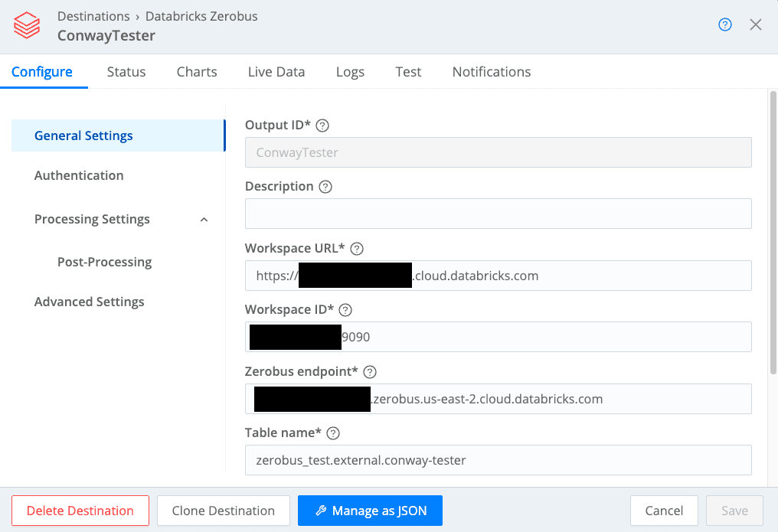The width and height of the screenshot is (778, 532).
Task: Focus the Description input field
Action: point(499,214)
